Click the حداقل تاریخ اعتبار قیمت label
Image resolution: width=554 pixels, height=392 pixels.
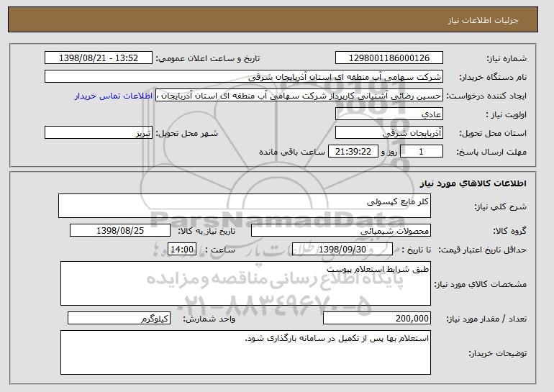click(482, 250)
